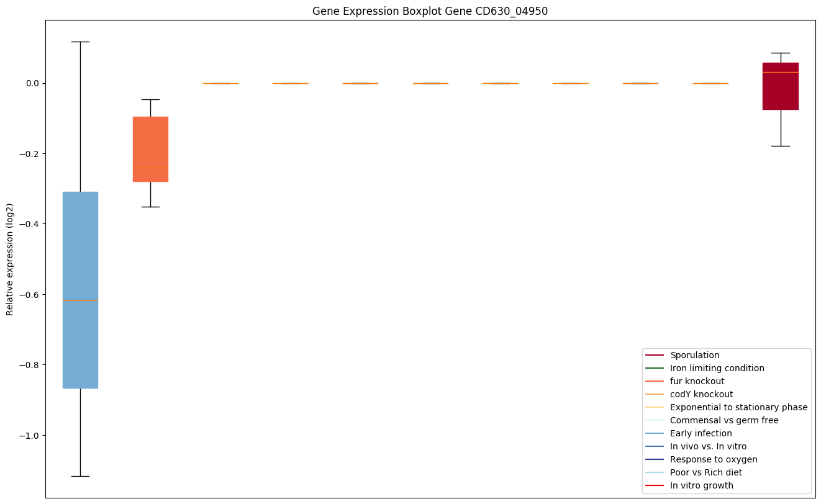Select Commensal vs germ free legend entry
This screenshot has width=821, height=504.
[723, 420]
